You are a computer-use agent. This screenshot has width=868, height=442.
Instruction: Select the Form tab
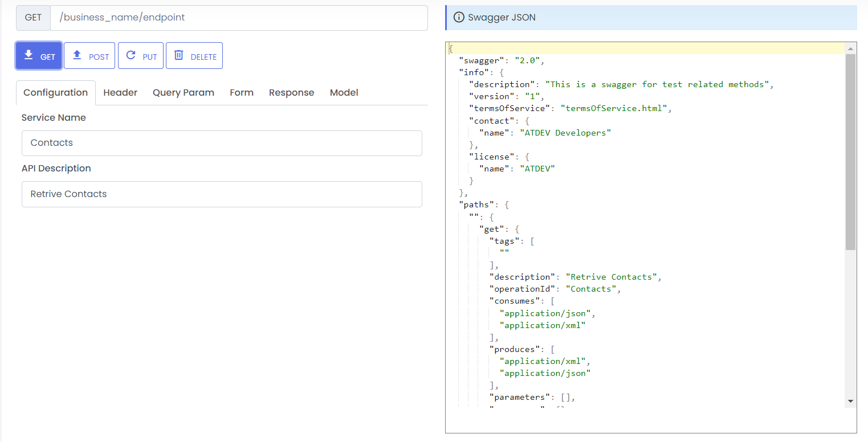click(x=242, y=92)
